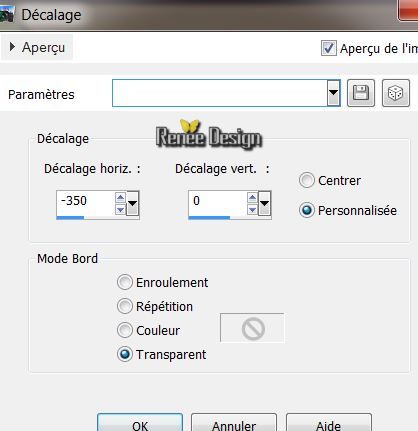
Task: Decrease Décalage horiz. with the down arrow
Action: pos(120,210)
